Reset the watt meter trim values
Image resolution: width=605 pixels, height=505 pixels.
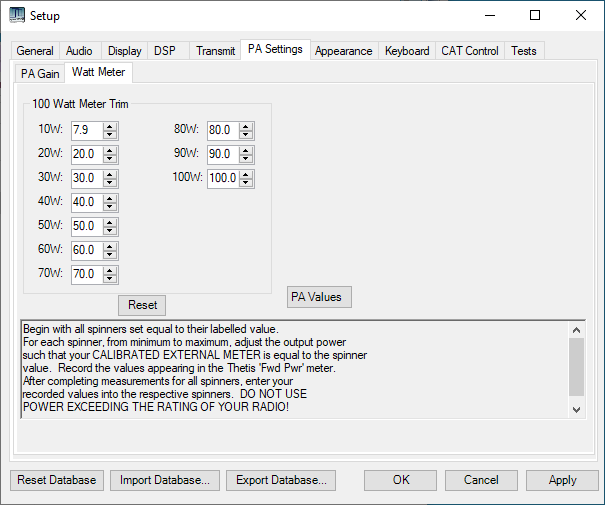coord(142,305)
